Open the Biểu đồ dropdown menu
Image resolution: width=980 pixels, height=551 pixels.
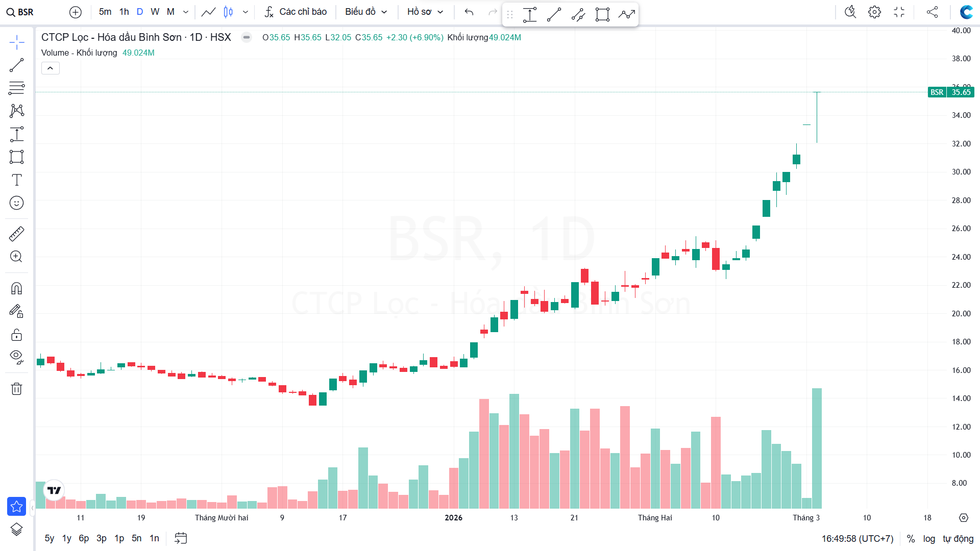pyautogui.click(x=366, y=12)
